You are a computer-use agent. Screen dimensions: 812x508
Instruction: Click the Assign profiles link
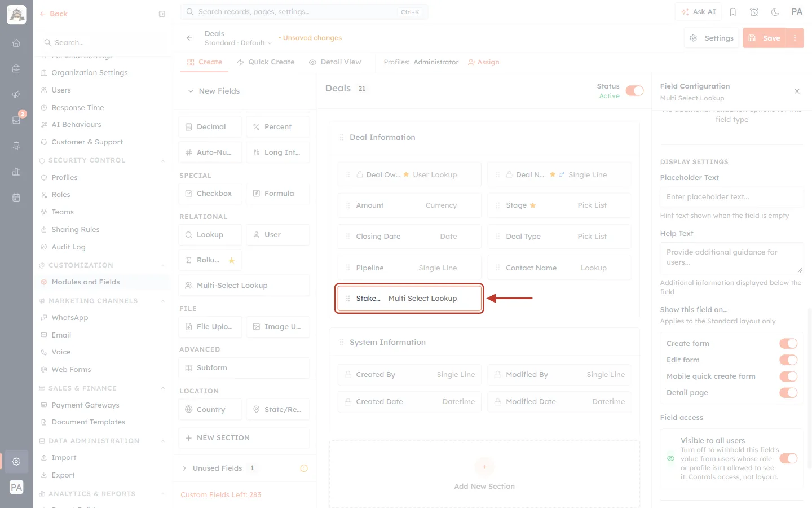click(x=484, y=62)
